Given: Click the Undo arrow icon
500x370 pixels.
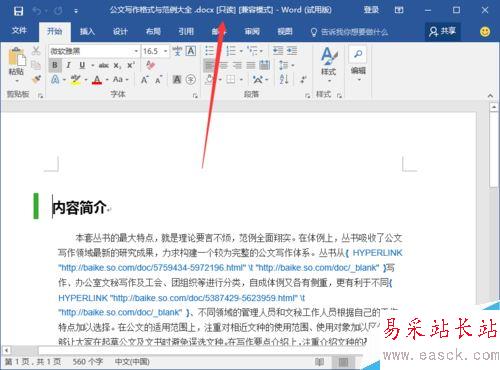Looking at the screenshot, I should (x=36, y=11).
